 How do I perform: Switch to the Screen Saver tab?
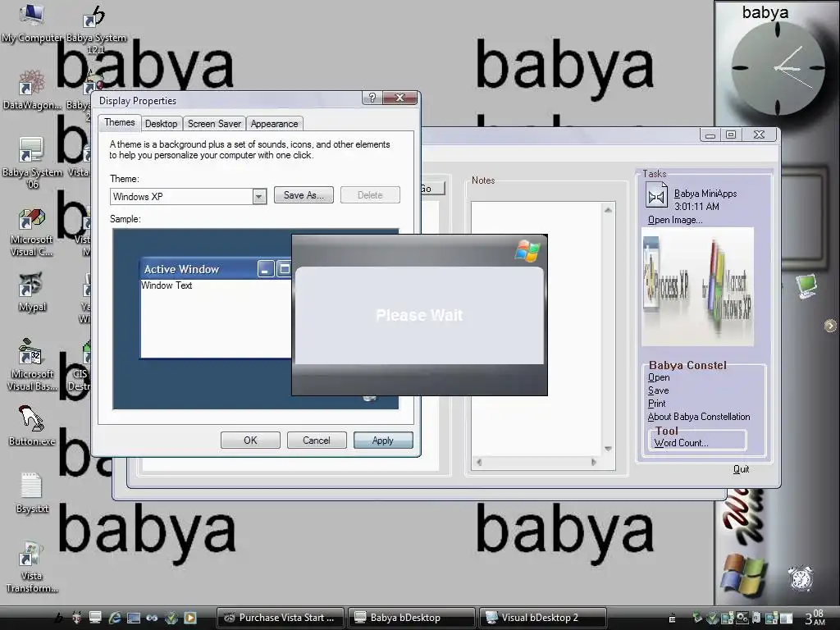click(214, 124)
